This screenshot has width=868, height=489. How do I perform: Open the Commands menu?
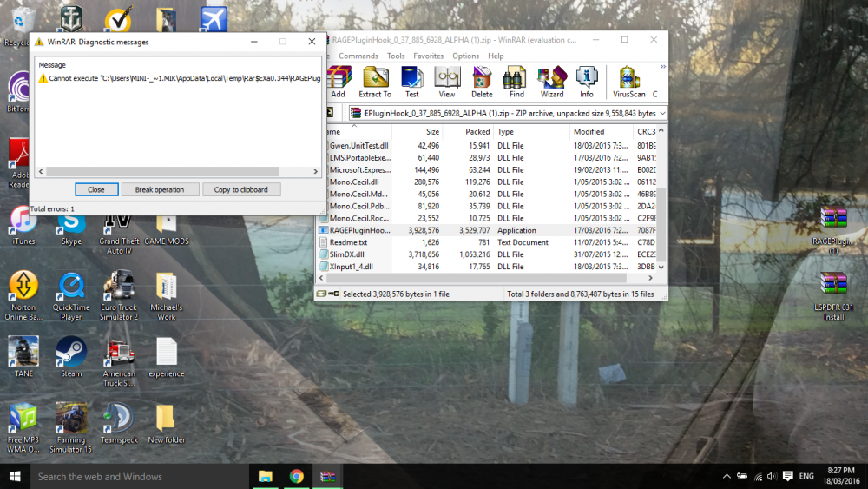[358, 56]
